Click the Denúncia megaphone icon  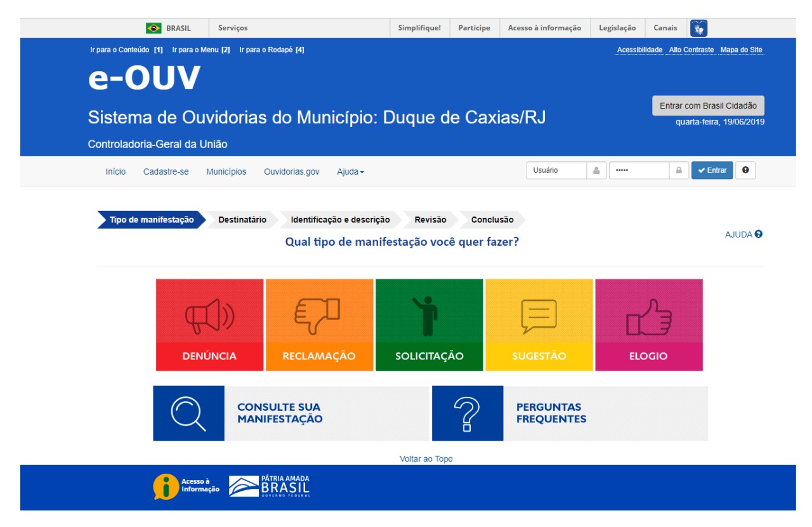coord(209,316)
